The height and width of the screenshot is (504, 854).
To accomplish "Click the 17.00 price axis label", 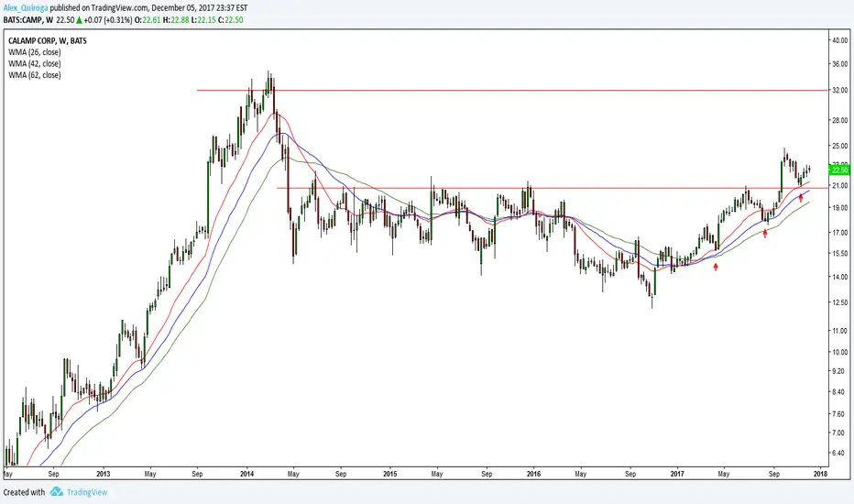I will [x=839, y=233].
